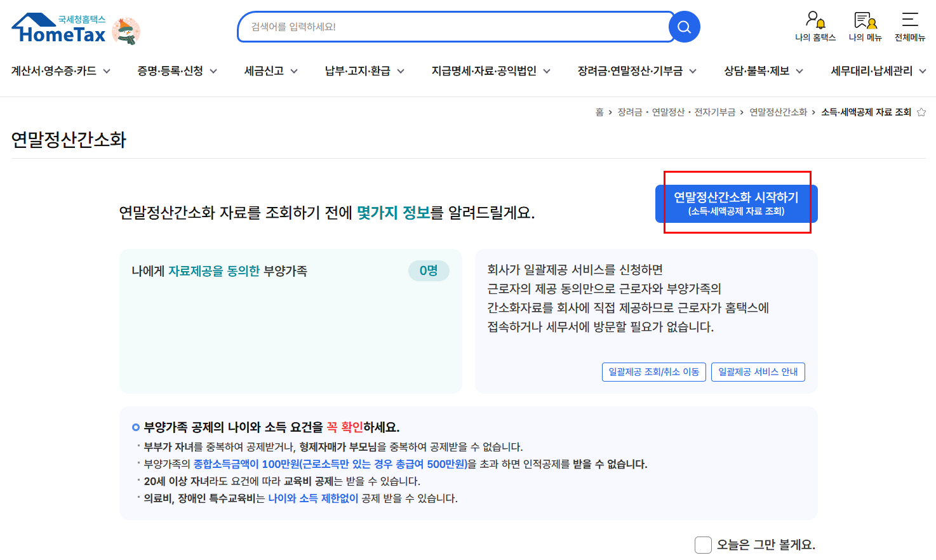Click 일괄제공 조회/취소 이동 button
The image size is (936, 560).
point(653,372)
